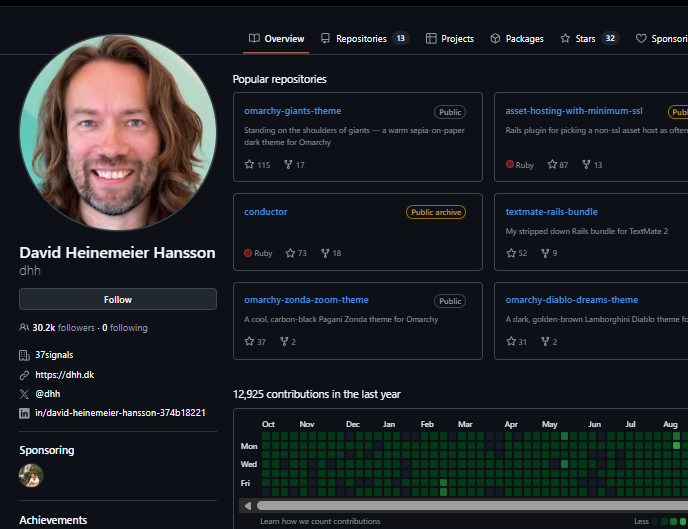
Task: Click the LinkedIn icon in profile sidebar
Action: [24, 413]
